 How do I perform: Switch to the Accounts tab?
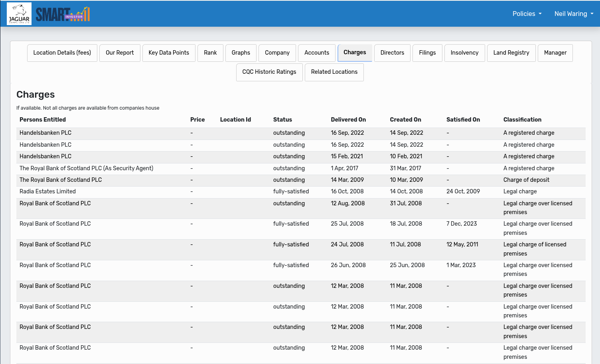pyautogui.click(x=317, y=53)
